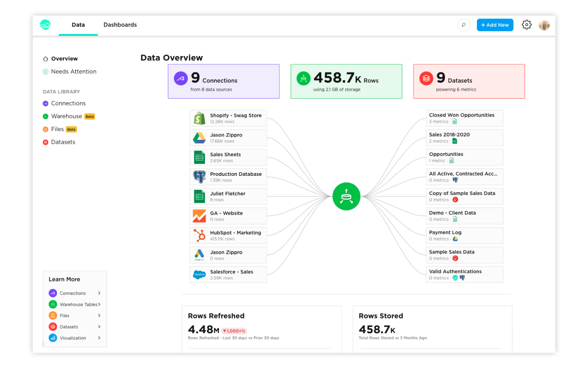The height and width of the screenshot is (368, 588).
Task: Click the app logo in top left
Action: (x=45, y=25)
